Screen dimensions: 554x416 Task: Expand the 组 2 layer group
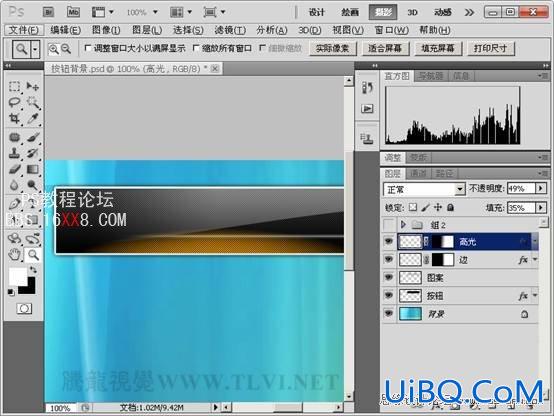pyautogui.click(x=403, y=224)
